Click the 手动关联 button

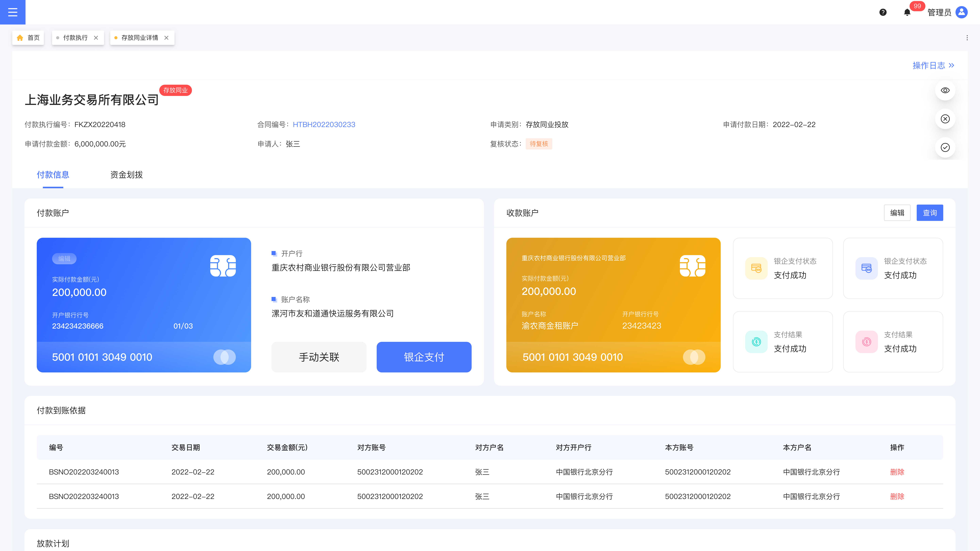(x=319, y=357)
